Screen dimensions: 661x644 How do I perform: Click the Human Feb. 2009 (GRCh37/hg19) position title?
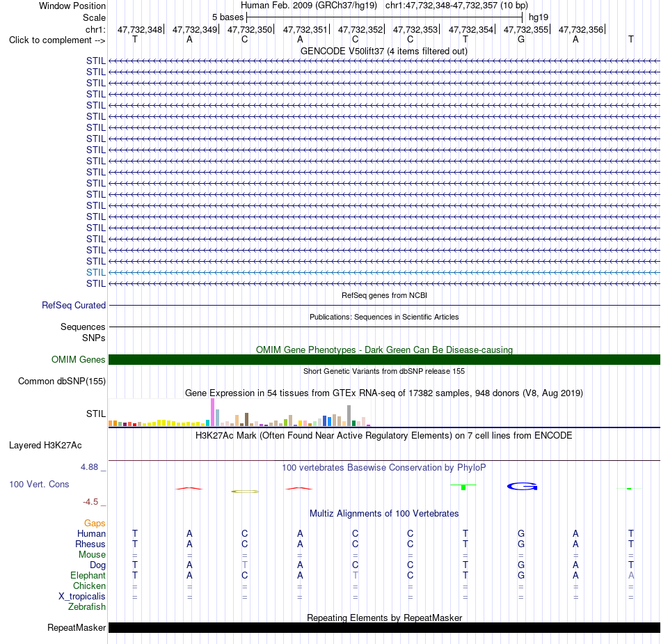(308, 6)
